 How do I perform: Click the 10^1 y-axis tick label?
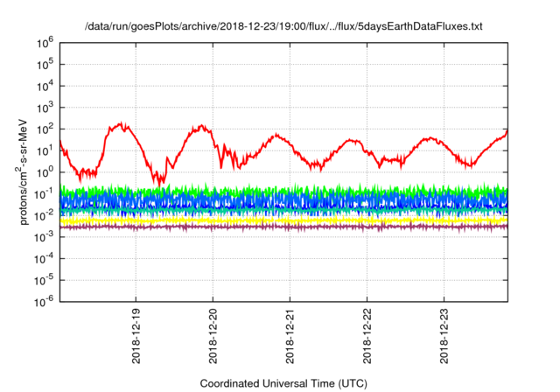pyautogui.click(x=45, y=151)
